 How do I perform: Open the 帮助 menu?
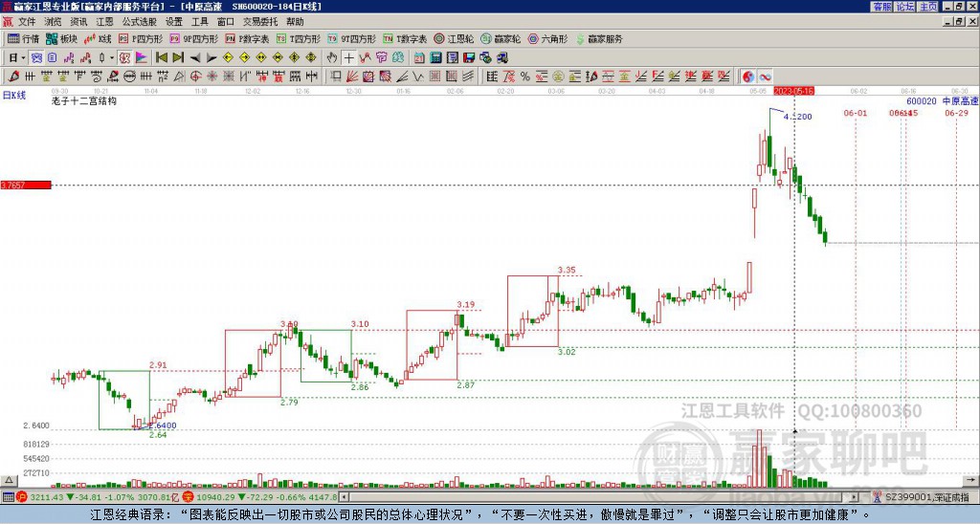tap(295, 22)
